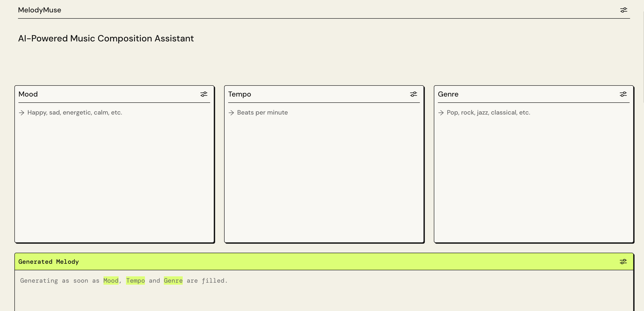Open Tempo card settings icon
This screenshot has height=311, width=644.
click(413, 94)
